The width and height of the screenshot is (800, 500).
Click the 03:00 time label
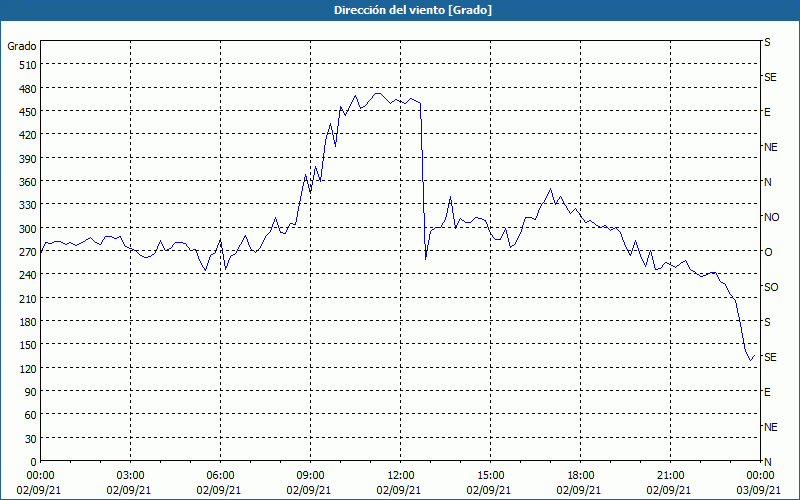pos(130,476)
